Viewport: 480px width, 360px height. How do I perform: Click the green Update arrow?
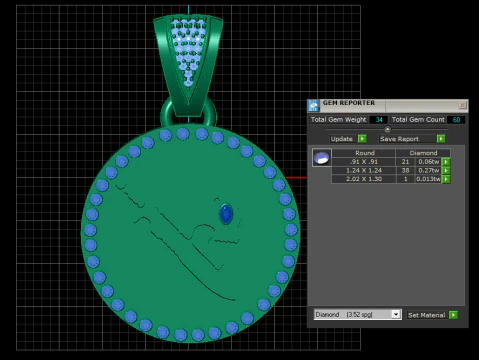[x=362, y=139]
